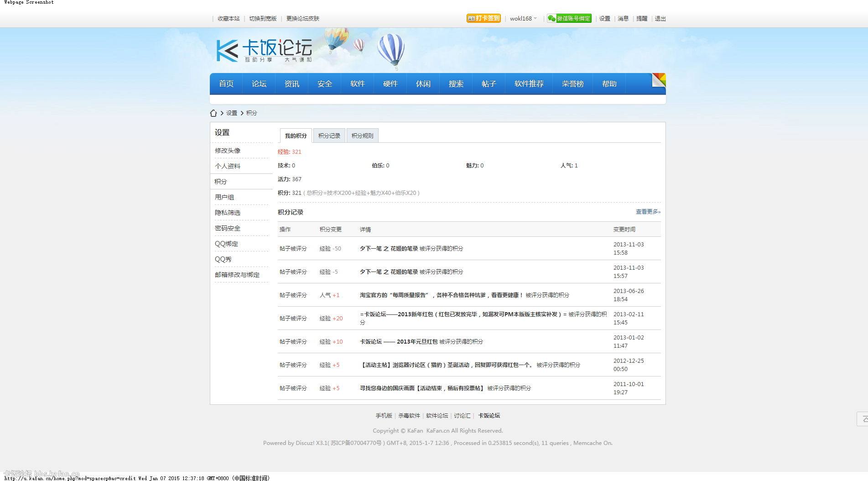
Task: Click 设置 link in the top bar
Action: tap(605, 19)
